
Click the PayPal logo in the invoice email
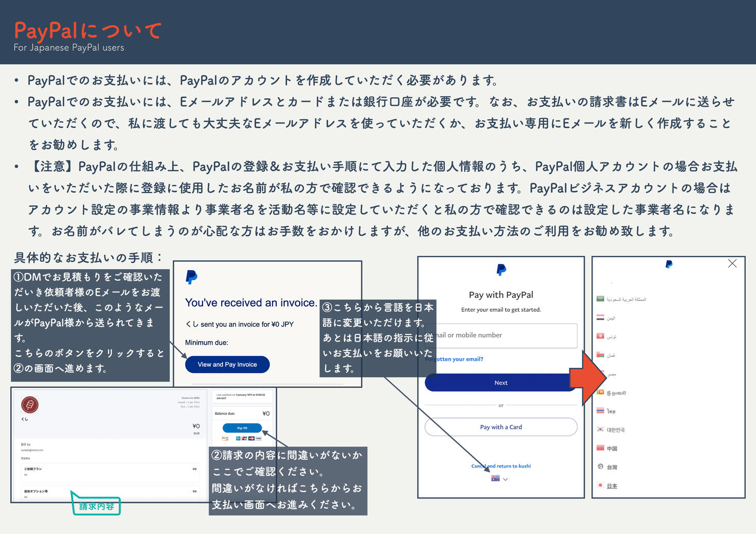pyautogui.click(x=191, y=277)
